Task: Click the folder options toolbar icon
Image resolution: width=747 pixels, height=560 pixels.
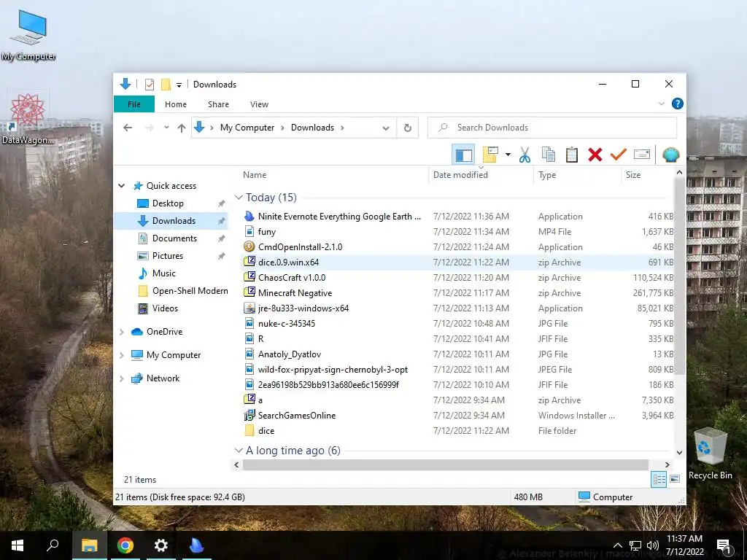Action: pos(490,155)
